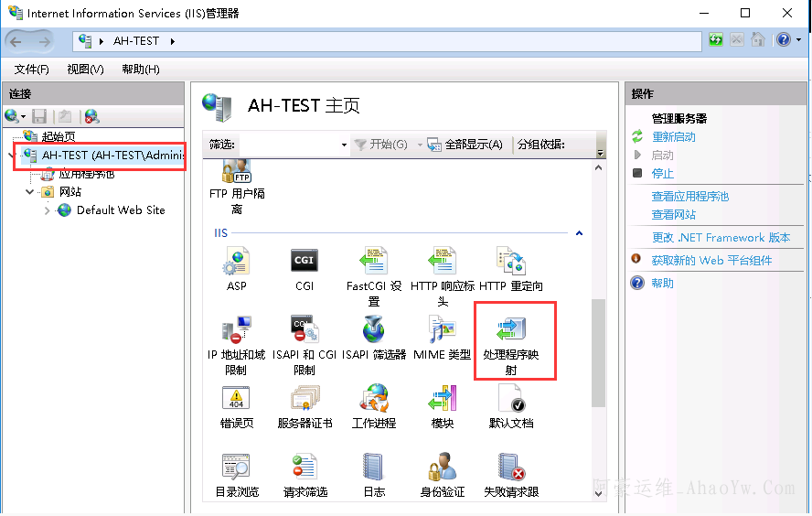
Task: Click the 重新启动 restart link
Action: click(673, 137)
